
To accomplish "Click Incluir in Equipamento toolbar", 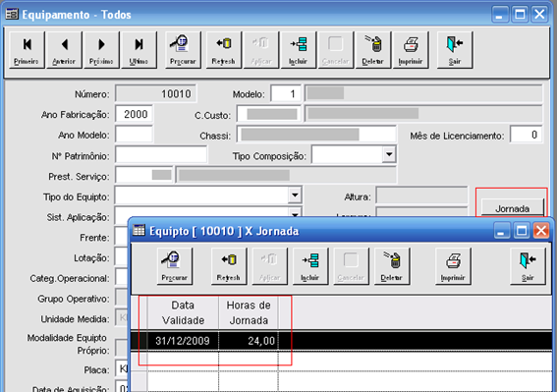I will coord(299,50).
